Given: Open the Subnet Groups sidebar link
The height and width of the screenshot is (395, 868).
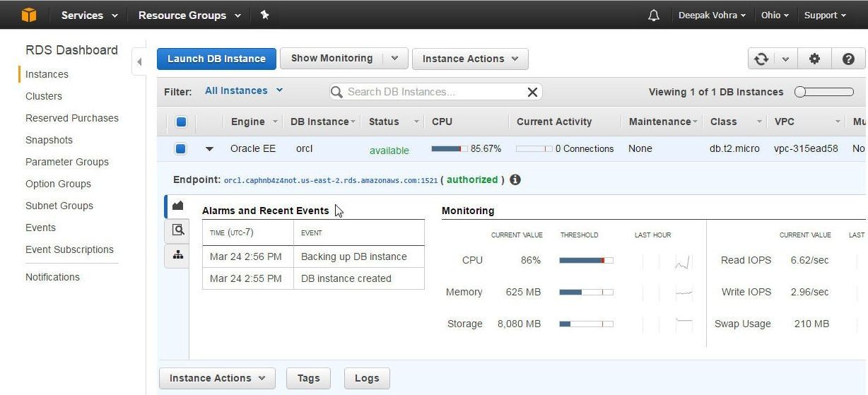Looking at the screenshot, I should (x=59, y=206).
